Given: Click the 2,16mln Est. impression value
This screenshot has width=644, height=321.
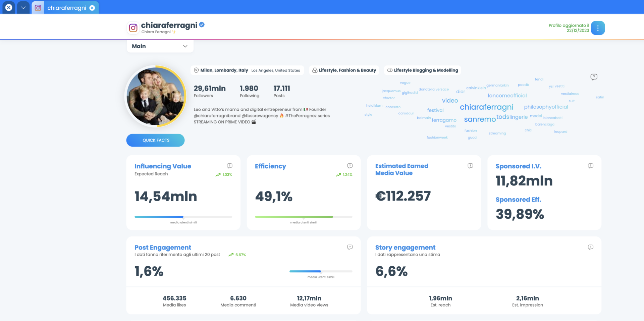Looking at the screenshot, I should click(527, 298).
